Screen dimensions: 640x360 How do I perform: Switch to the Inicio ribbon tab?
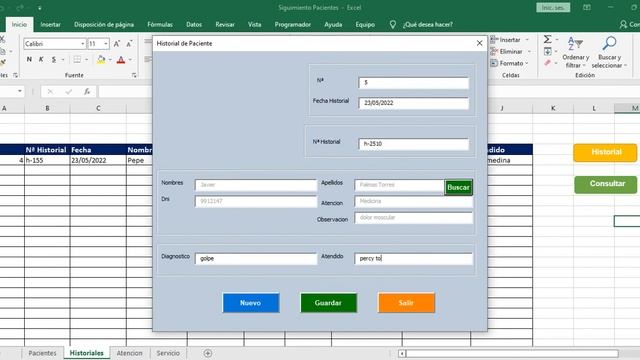click(19, 24)
